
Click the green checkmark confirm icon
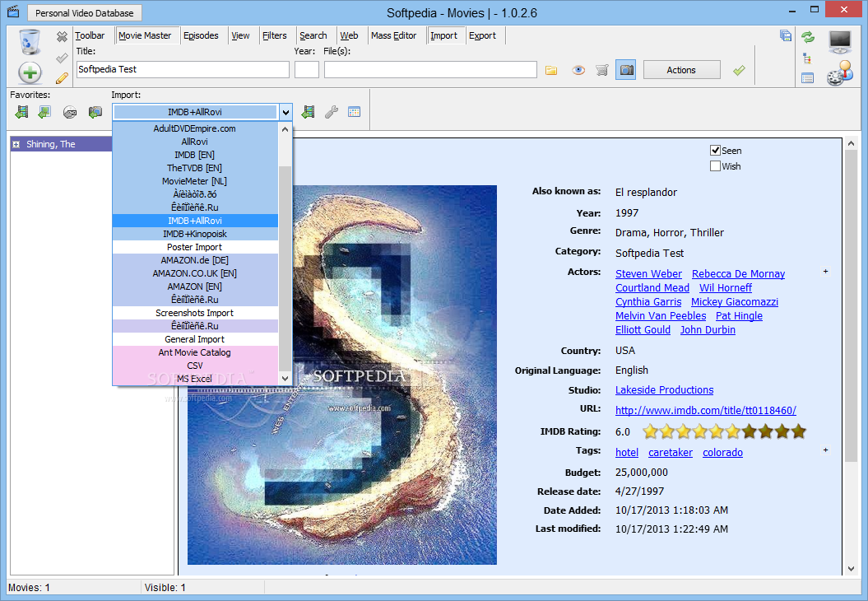tap(739, 70)
